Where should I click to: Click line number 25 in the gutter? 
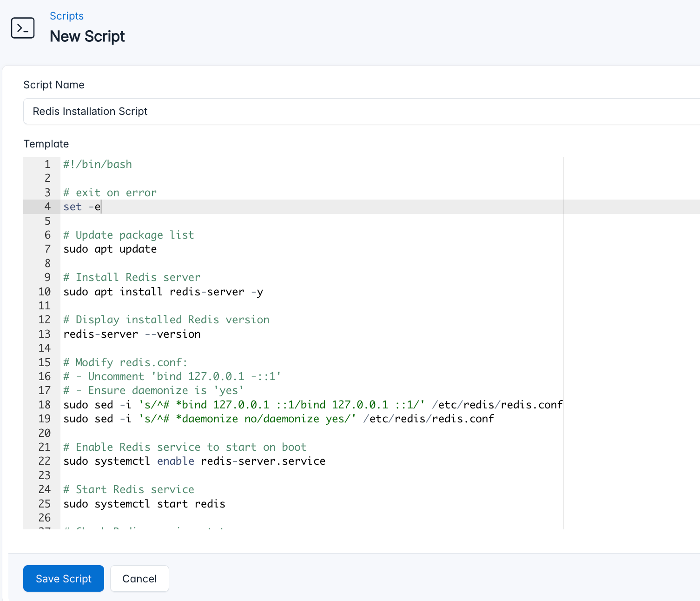44,503
